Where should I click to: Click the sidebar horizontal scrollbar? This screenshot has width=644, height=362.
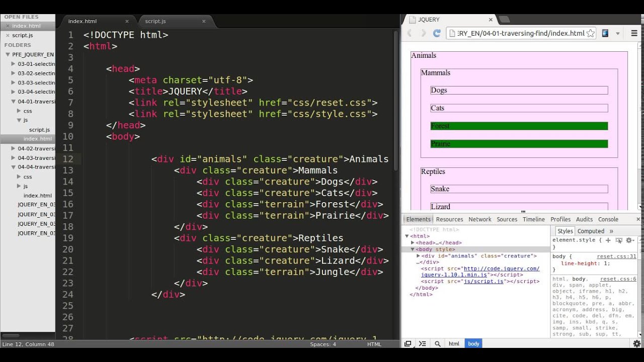pos(10,335)
